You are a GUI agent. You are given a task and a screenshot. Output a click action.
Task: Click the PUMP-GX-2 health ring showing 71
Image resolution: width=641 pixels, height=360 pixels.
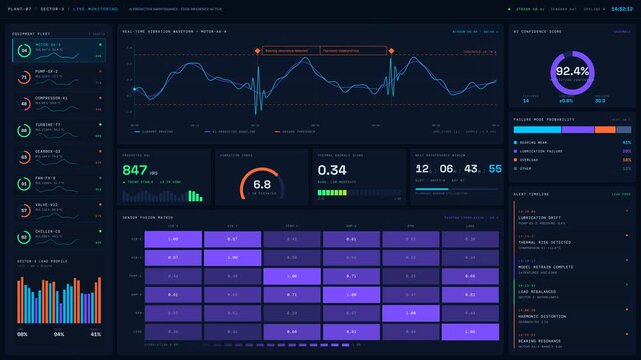coord(24,77)
